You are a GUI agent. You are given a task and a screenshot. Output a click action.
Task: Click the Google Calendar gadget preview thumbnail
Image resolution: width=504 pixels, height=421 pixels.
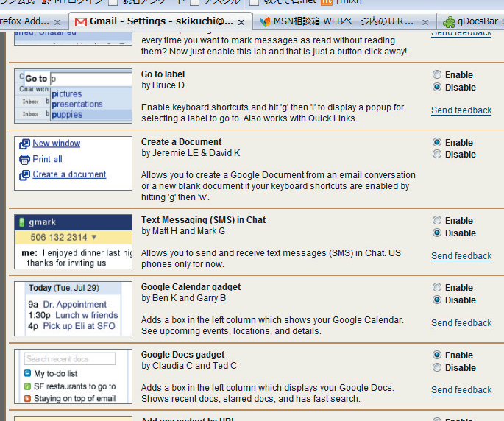pyautogui.click(x=74, y=308)
